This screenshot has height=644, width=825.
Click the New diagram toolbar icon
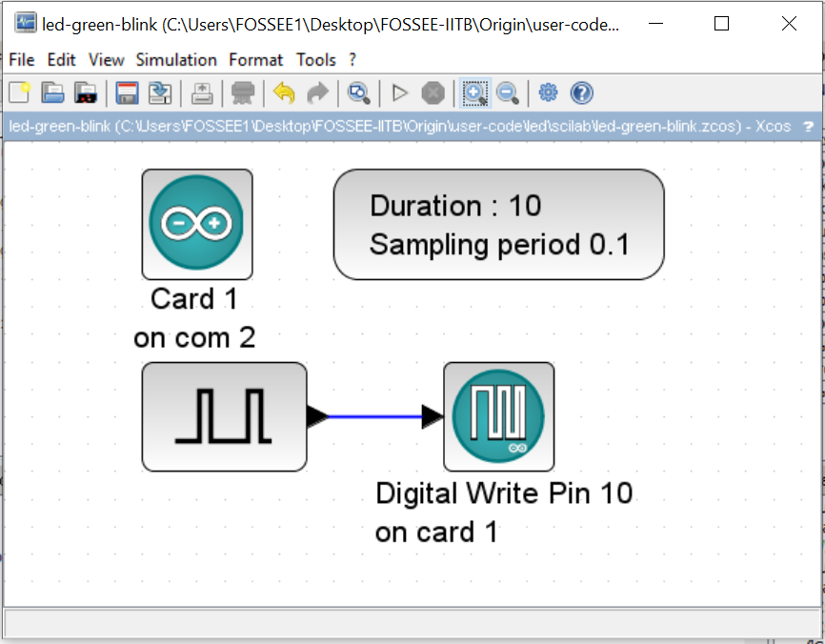[20, 93]
